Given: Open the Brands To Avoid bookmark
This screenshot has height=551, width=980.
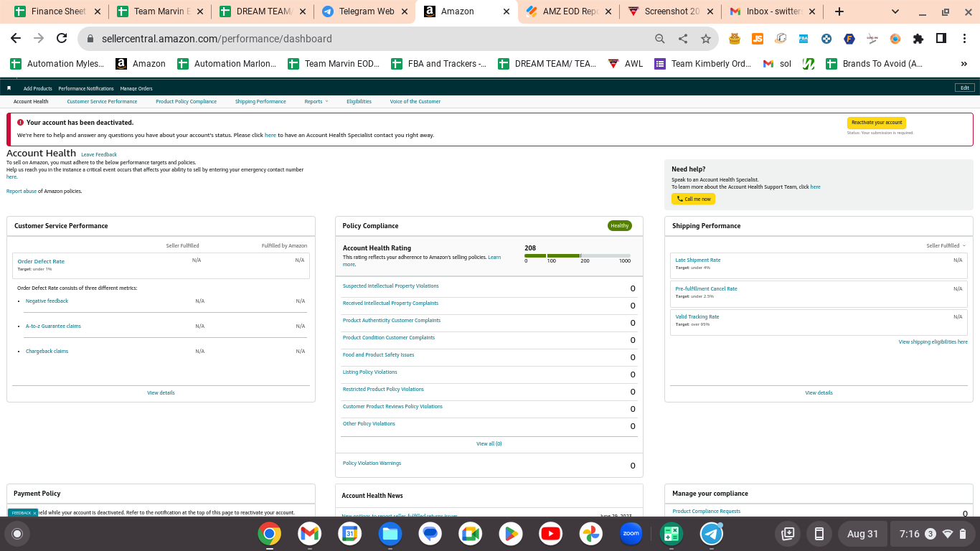Looking at the screenshot, I should (875, 64).
